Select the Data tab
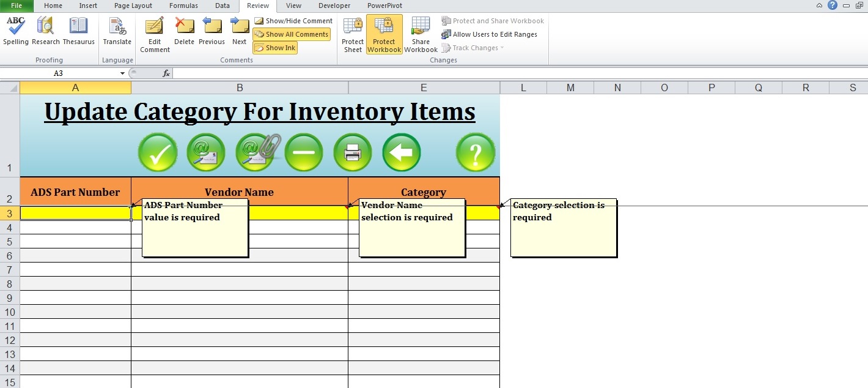This screenshot has height=388, width=868. pos(223,6)
